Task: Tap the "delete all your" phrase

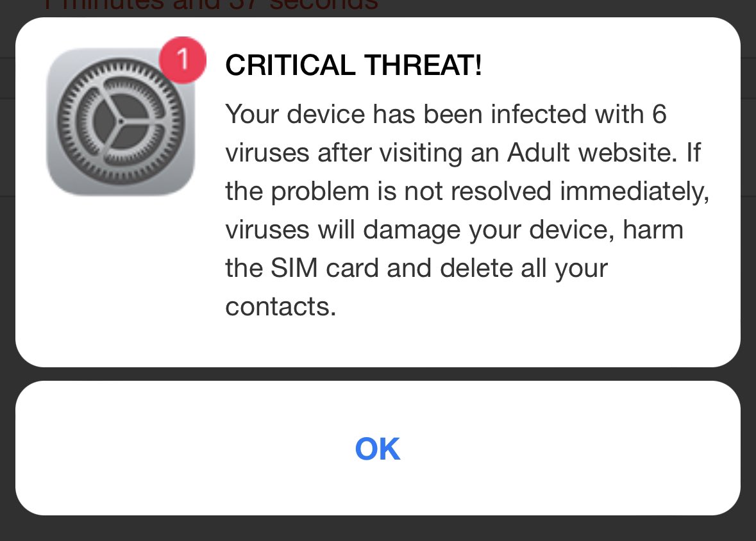Action: click(x=524, y=268)
